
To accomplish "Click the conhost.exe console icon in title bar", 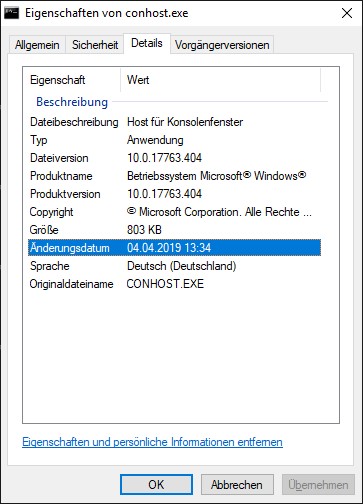I will (x=11, y=13).
